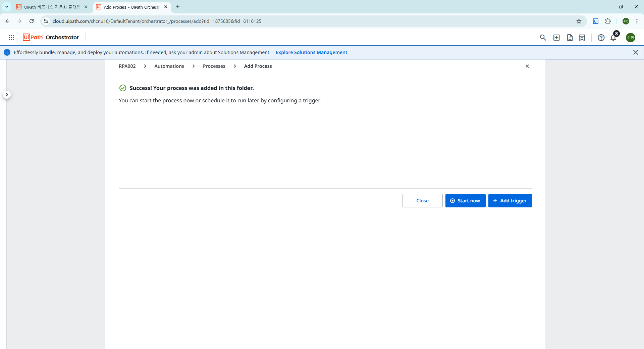
Task: Click the success message heading text
Action: coord(192,88)
